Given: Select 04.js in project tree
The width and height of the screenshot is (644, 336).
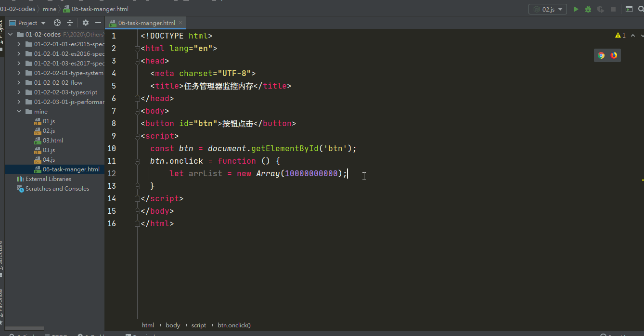Looking at the screenshot, I should (49, 159).
